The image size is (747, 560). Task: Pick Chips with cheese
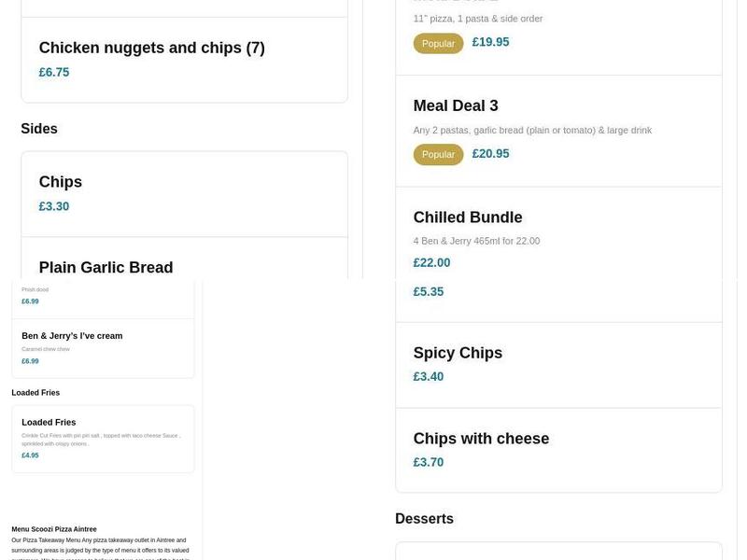coord(481,439)
